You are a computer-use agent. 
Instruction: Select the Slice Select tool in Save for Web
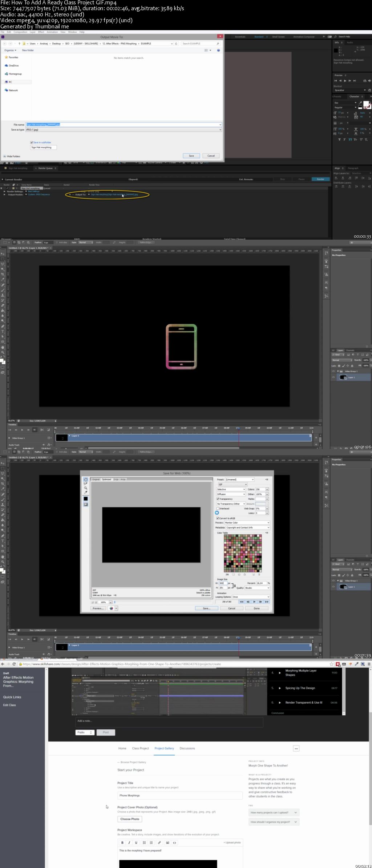86,484
